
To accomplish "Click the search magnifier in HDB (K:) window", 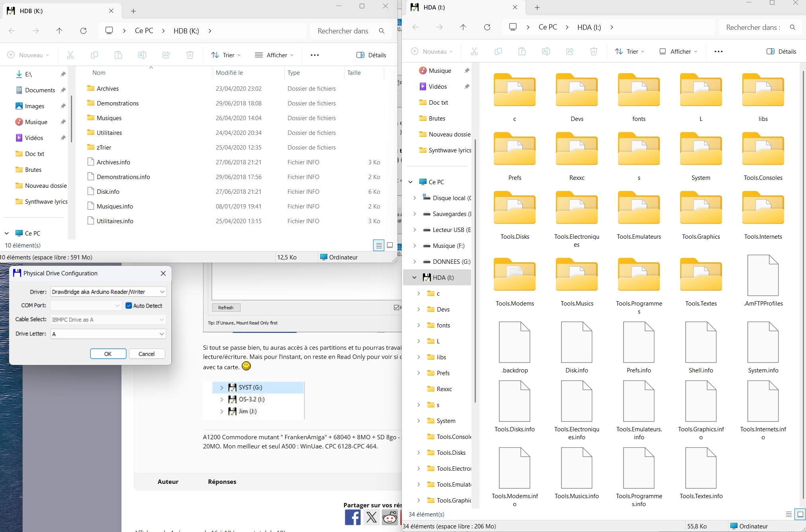I will tap(381, 31).
